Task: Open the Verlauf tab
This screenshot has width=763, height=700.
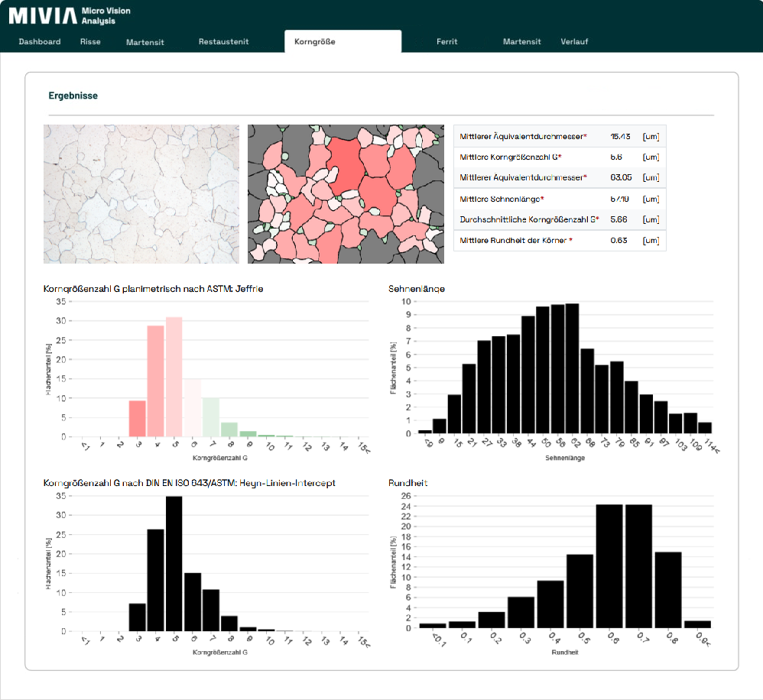Action: coord(574,42)
